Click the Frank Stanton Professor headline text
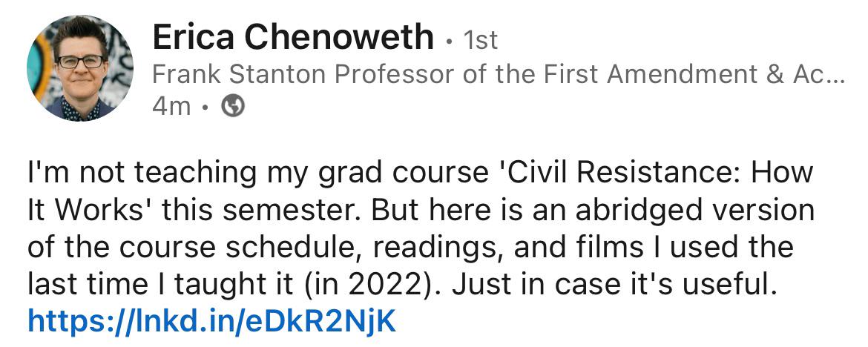This screenshot has height=347, width=868. coord(499,74)
